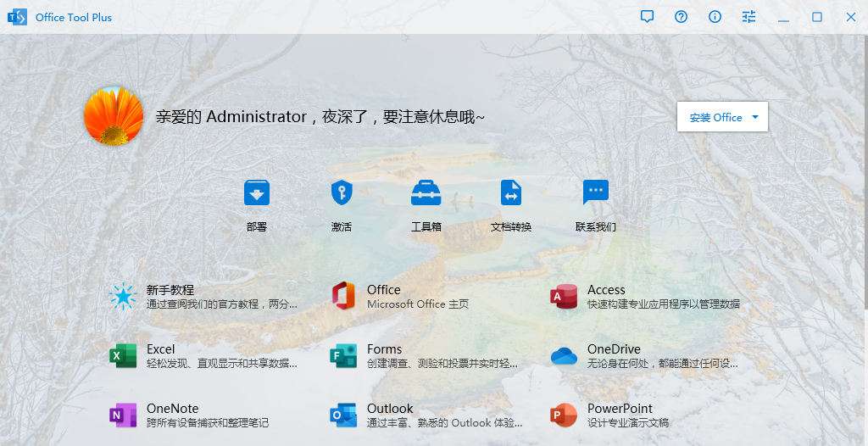Click the 联系我们 label text
The width and height of the screenshot is (868, 446).
tap(596, 226)
